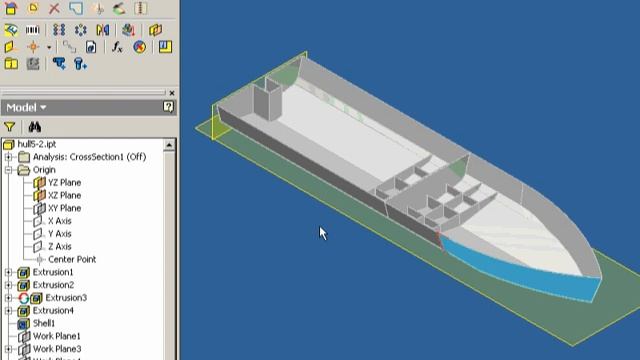The image size is (640, 360).
Task: Click the yellow funnel browser filter icon
Action: click(x=9, y=127)
